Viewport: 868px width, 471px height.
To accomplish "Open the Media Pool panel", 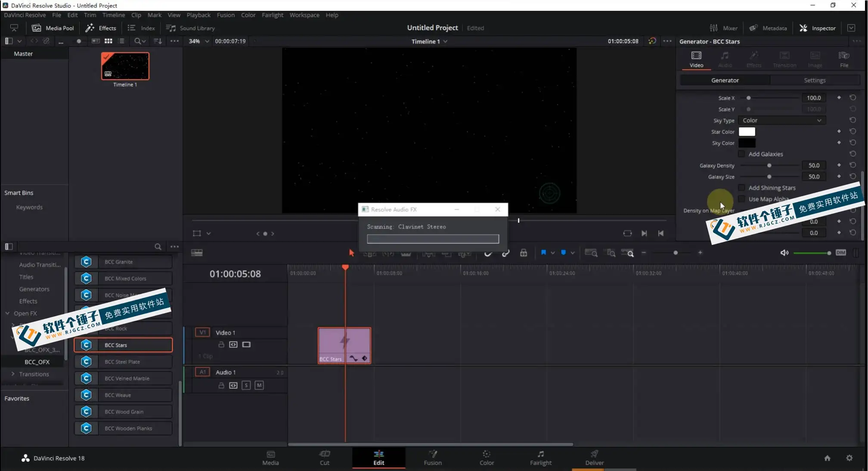I will (x=53, y=28).
